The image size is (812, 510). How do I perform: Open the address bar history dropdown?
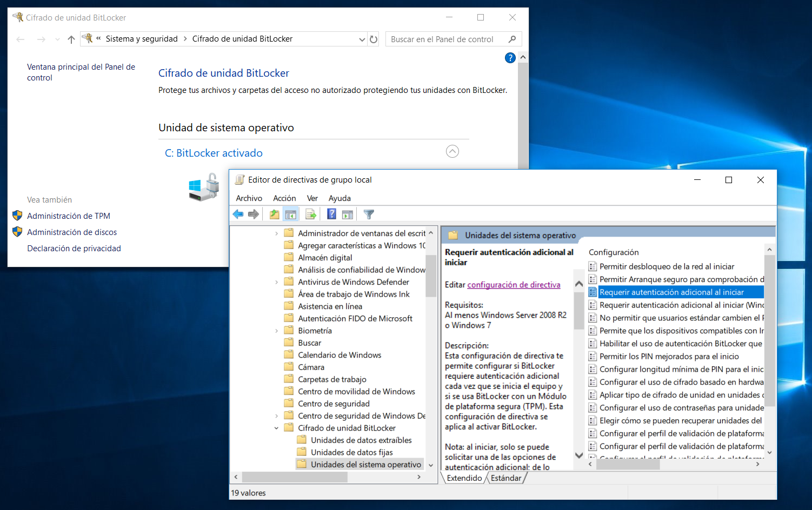point(362,38)
